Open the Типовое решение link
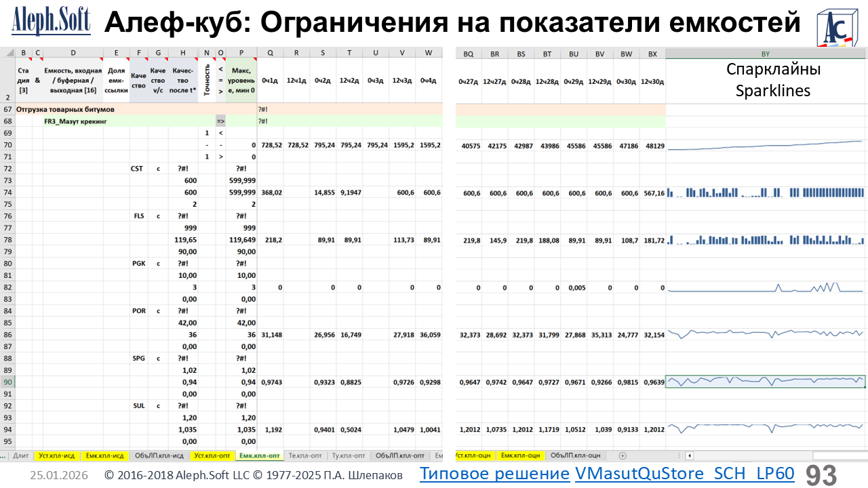 (494, 474)
